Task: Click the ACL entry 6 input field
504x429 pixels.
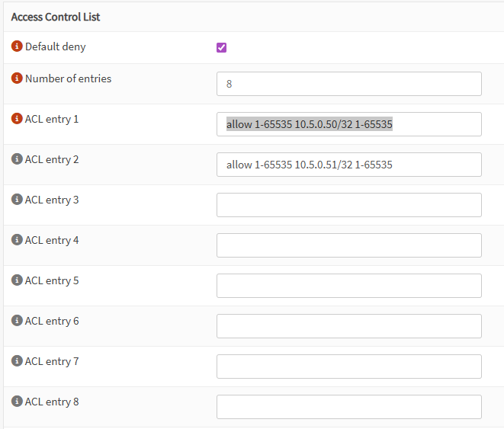Action: click(348, 326)
